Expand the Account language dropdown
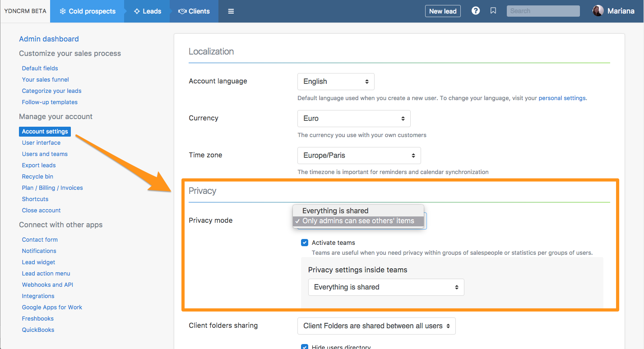 (336, 82)
